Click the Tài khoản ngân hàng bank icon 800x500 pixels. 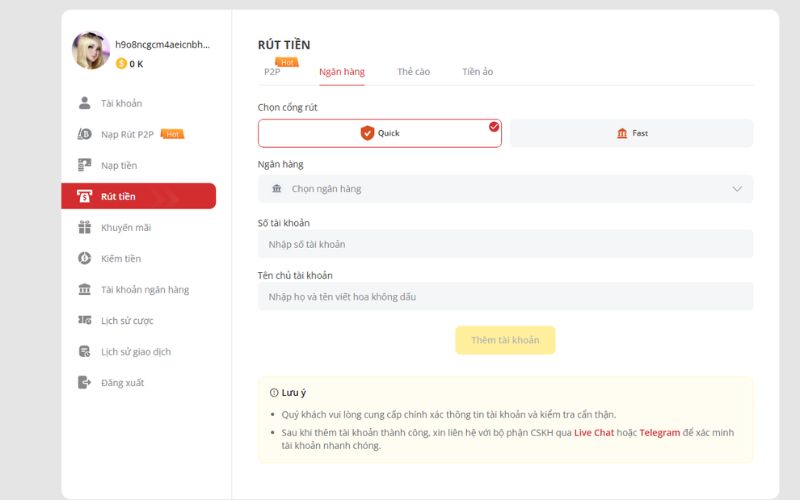(84, 289)
